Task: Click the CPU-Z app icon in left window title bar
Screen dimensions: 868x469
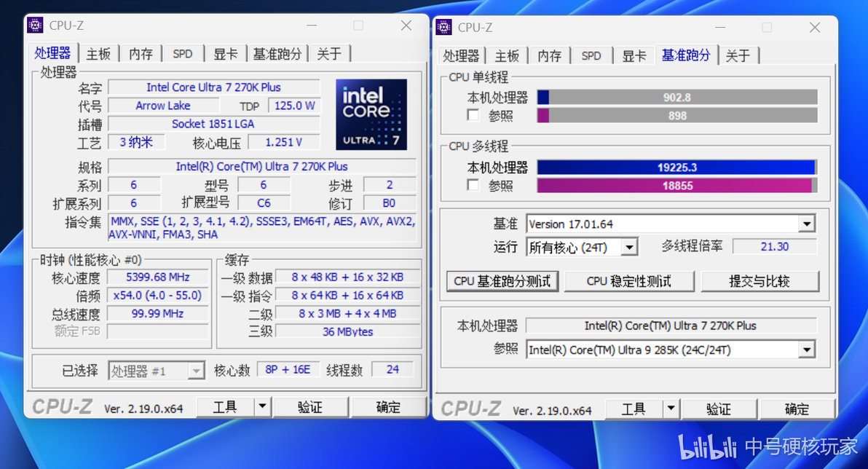Action: [35, 25]
